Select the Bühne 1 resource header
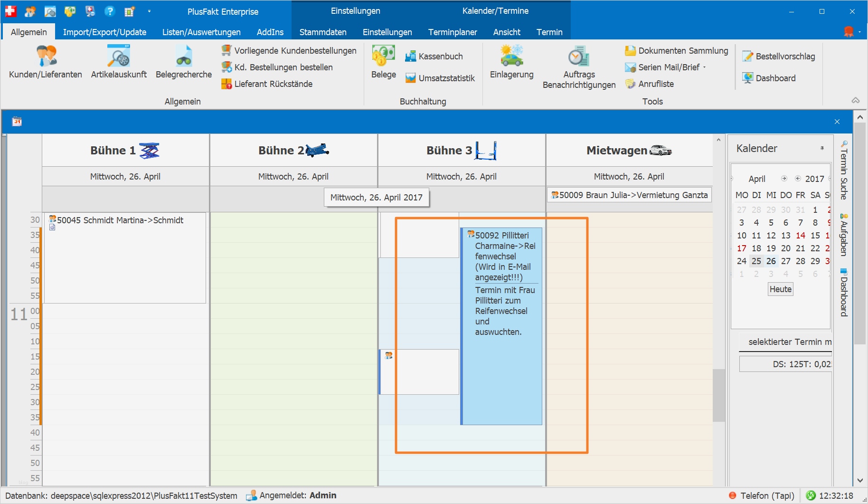Viewport: 868px width, 504px height. point(125,151)
